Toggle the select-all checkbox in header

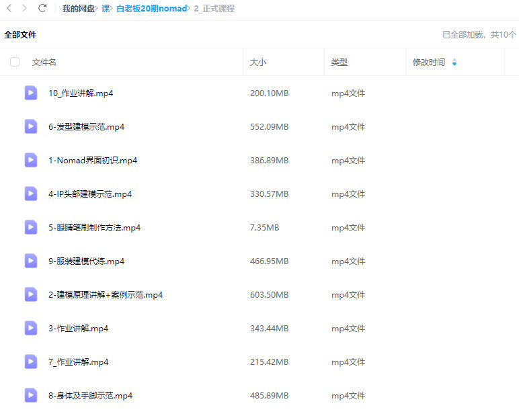pyautogui.click(x=15, y=62)
